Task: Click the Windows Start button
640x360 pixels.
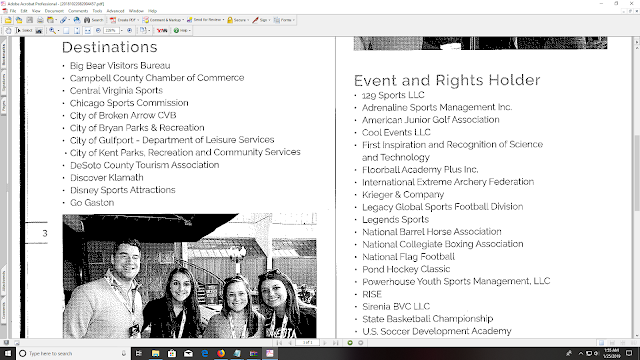Action: [8, 353]
